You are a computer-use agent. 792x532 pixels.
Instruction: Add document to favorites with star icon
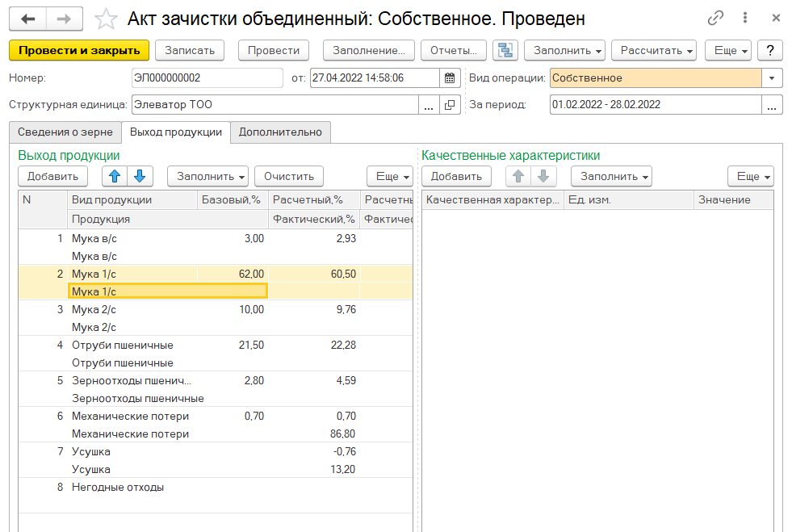click(x=105, y=19)
